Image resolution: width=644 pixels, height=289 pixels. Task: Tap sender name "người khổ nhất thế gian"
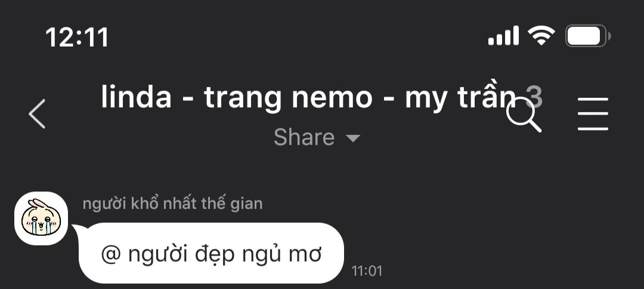click(x=172, y=204)
